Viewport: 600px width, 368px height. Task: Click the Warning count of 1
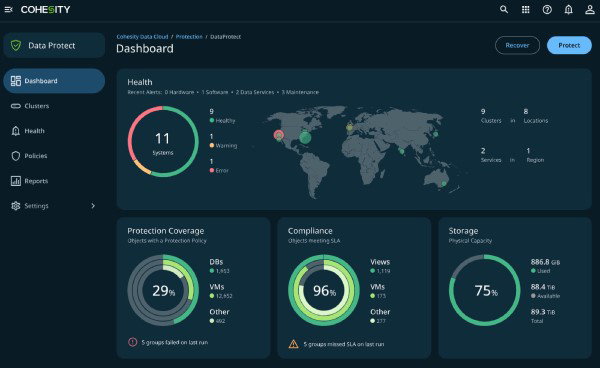pyautogui.click(x=223, y=141)
